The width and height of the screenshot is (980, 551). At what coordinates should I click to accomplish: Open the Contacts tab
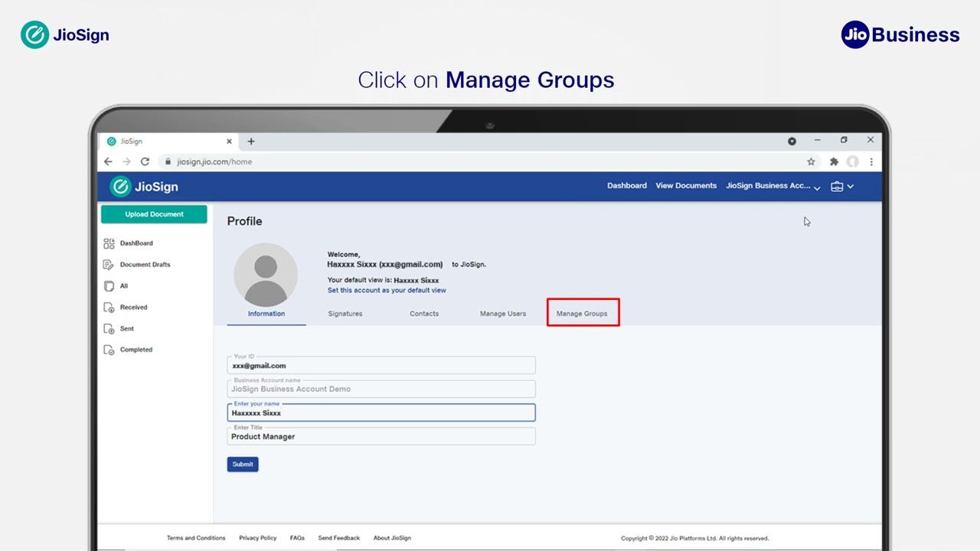click(424, 314)
